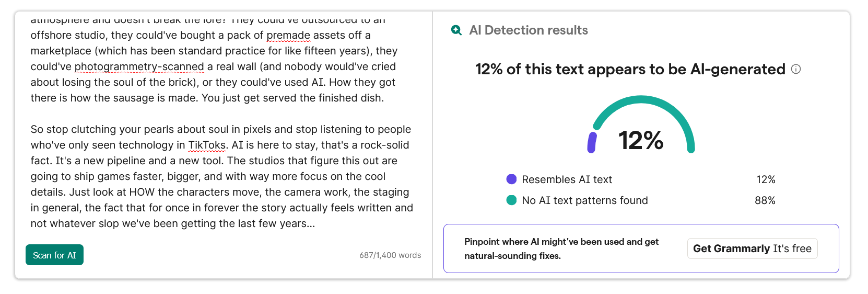868x294 pixels.
Task: Place cursor at end of text after years...
Action: point(315,223)
